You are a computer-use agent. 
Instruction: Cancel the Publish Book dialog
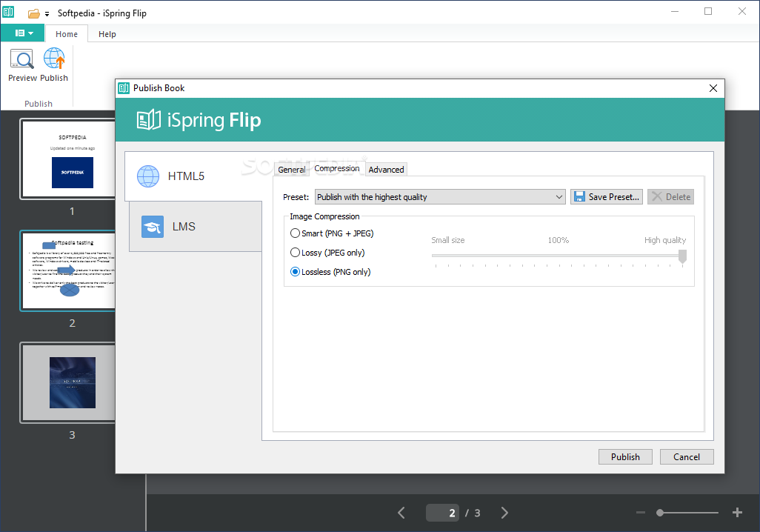[x=687, y=457]
